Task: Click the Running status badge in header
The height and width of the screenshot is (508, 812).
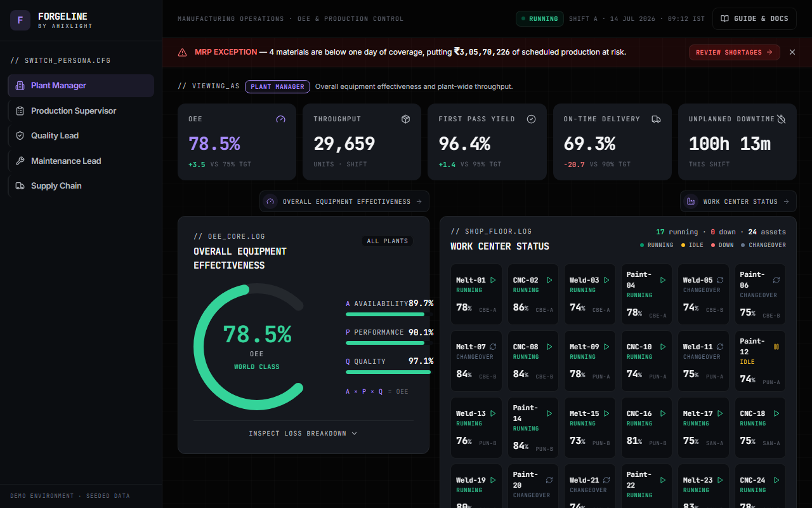Action: (x=540, y=19)
